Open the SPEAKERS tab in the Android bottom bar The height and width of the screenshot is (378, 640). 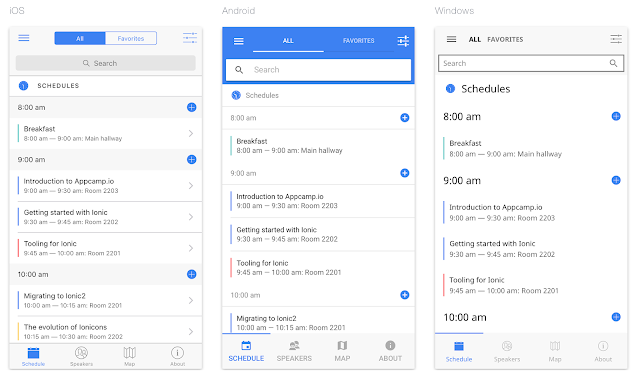pyautogui.click(x=294, y=351)
